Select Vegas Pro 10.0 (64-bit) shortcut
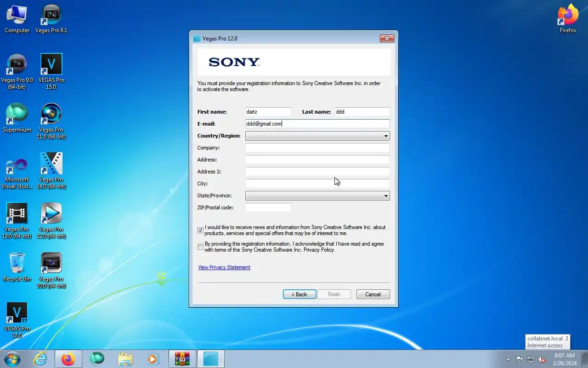This screenshot has height=368, width=588. pyautogui.click(x=51, y=270)
